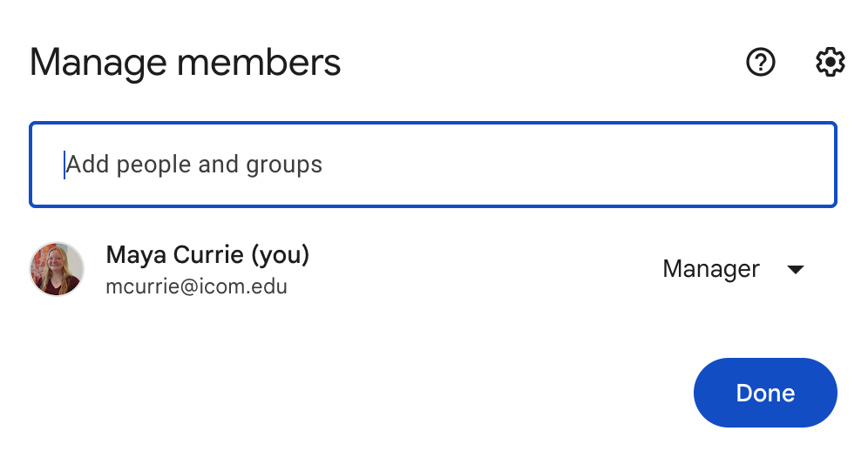This screenshot has height=458, width=868.
Task: Select the Maya Currie (you) name
Action: (x=207, y=255)
